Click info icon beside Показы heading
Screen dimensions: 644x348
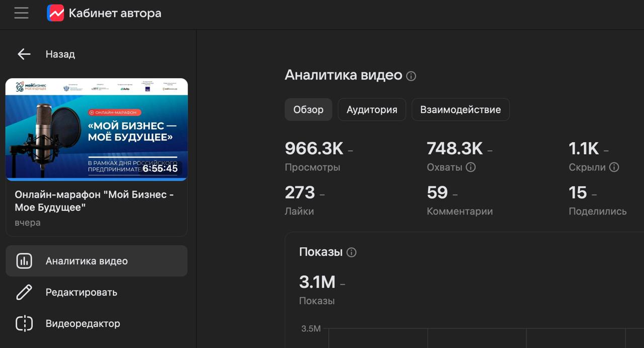point(352,252)
